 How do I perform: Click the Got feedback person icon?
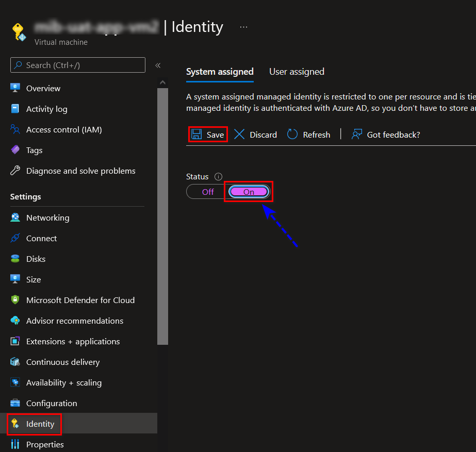coord(356,135)
